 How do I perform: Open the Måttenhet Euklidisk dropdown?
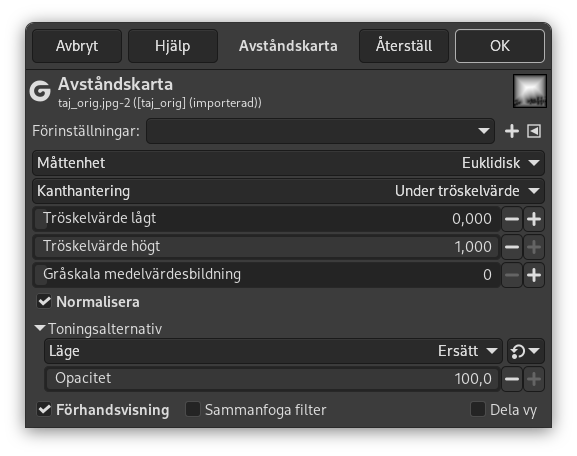click(288, 163)
